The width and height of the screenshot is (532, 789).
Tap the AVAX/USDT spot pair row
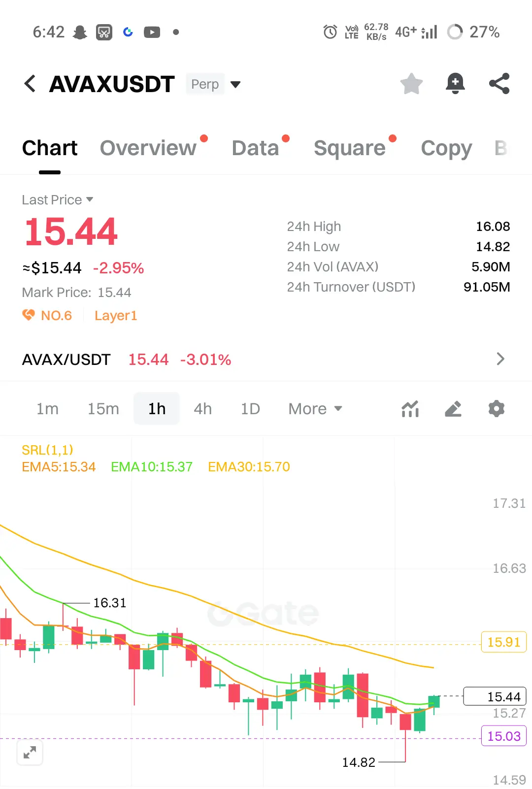coord(266,359)
